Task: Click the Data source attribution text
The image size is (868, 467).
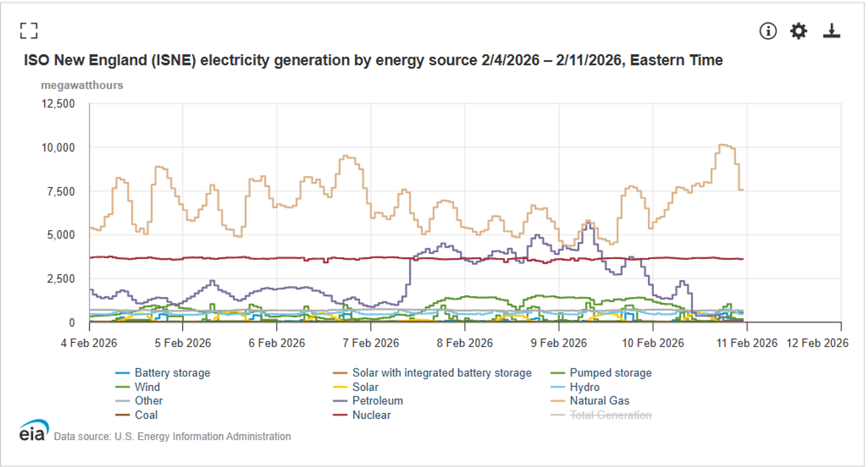Action: pos(172,436)
